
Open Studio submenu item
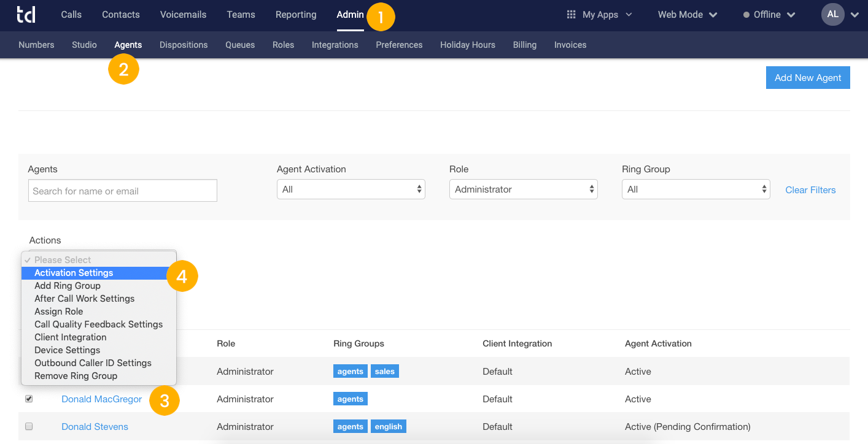click(84, 45)
